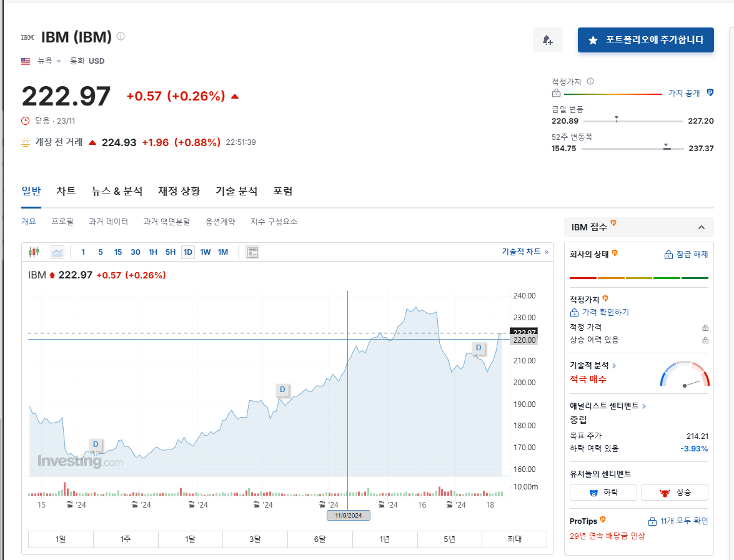734x560 pixels.
Task: Click the D dividend marker near 210.00 level
Action: point(479,348)
